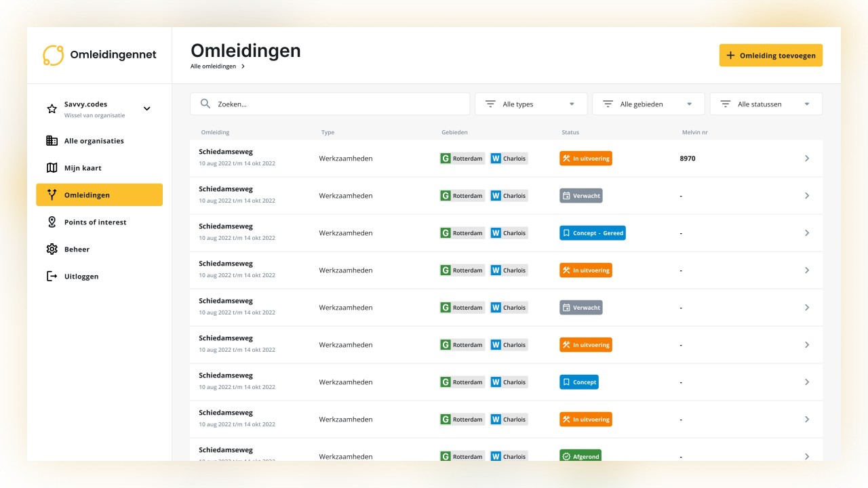Click the Omleiding column header
The height and width of the screenshot is (488, 868).
[215, 133]
